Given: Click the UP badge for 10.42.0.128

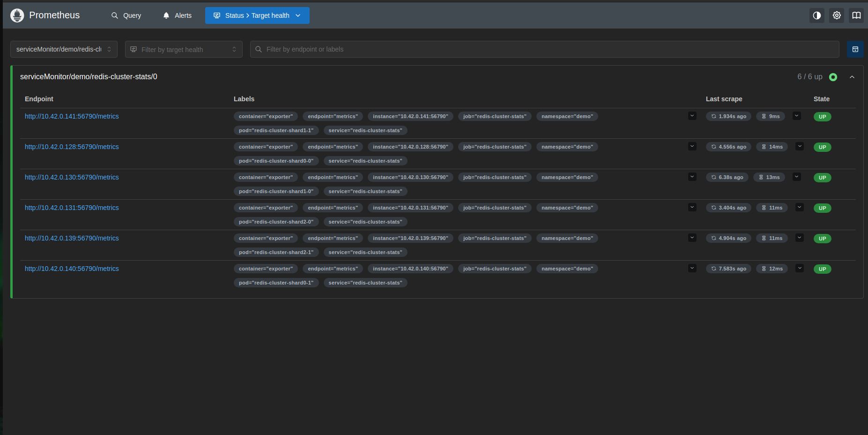Looking at the screenshot, I should (x=823, y=147).
